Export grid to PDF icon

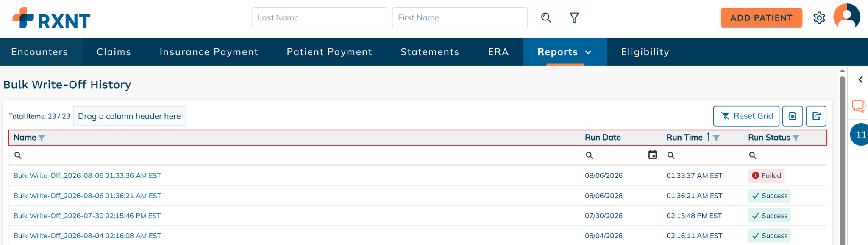(793, 116)
